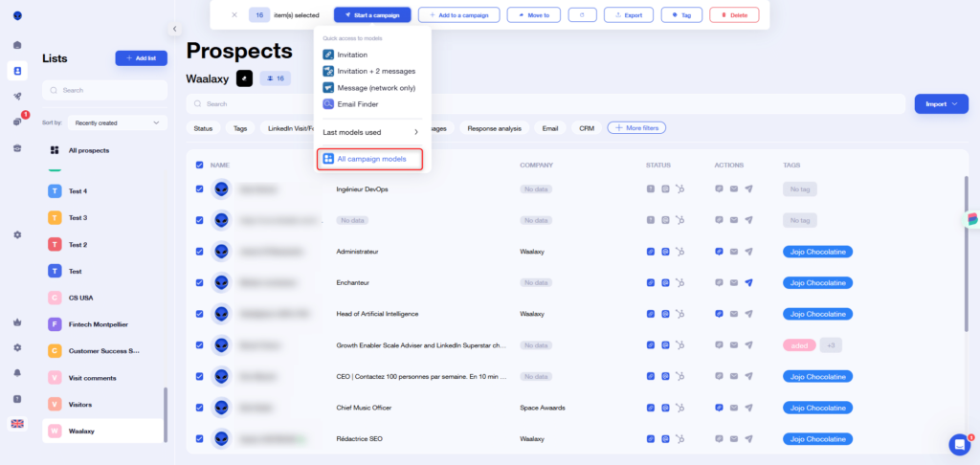
Task: Open the notifications bell icon
Action: tap(17, 373)
